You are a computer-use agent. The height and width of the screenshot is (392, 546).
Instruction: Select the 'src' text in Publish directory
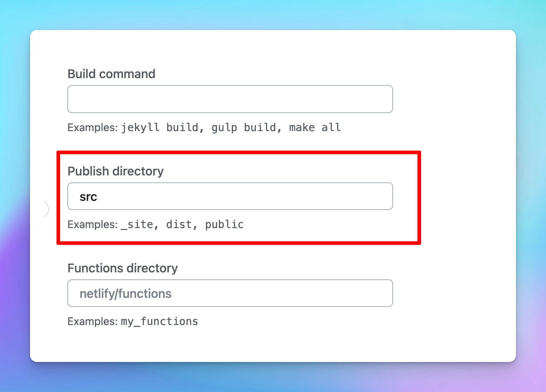coord(88,196)
